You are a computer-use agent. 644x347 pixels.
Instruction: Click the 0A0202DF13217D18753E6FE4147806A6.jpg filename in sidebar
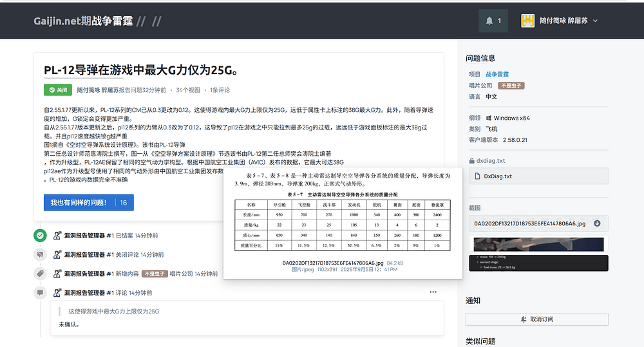pos(529,224)
